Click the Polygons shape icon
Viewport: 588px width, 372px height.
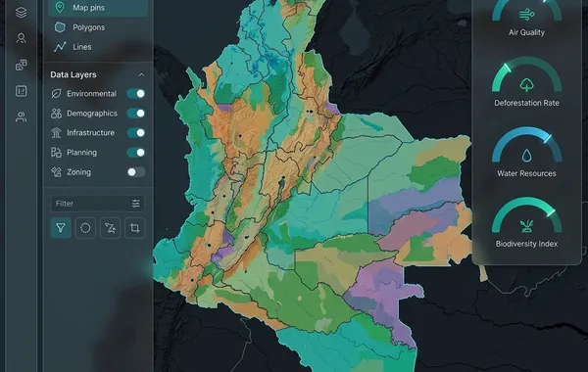60,27
